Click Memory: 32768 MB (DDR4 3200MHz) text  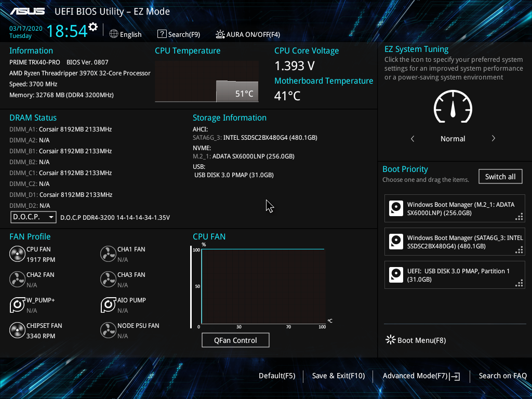point(61,95)
